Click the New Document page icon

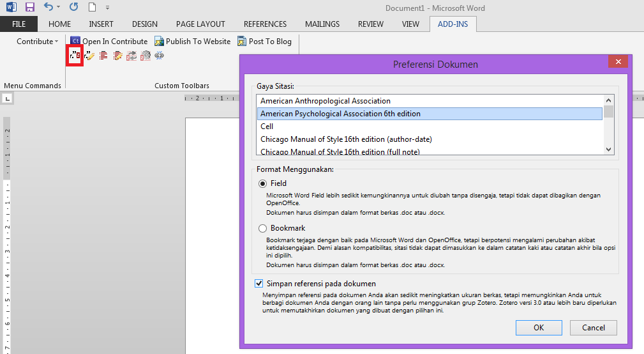coord(93,7)
